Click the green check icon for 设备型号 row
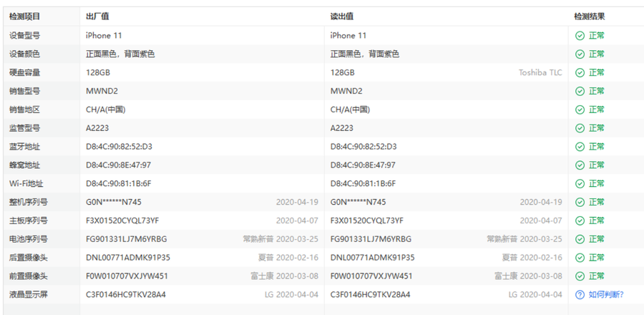Screen dimensions: 644x315 (x=580, y=35)
